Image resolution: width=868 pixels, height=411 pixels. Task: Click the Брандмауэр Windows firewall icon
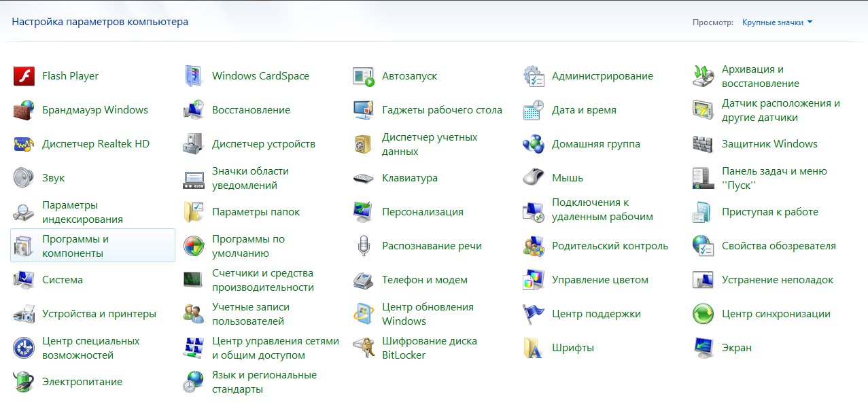point(24,110)
